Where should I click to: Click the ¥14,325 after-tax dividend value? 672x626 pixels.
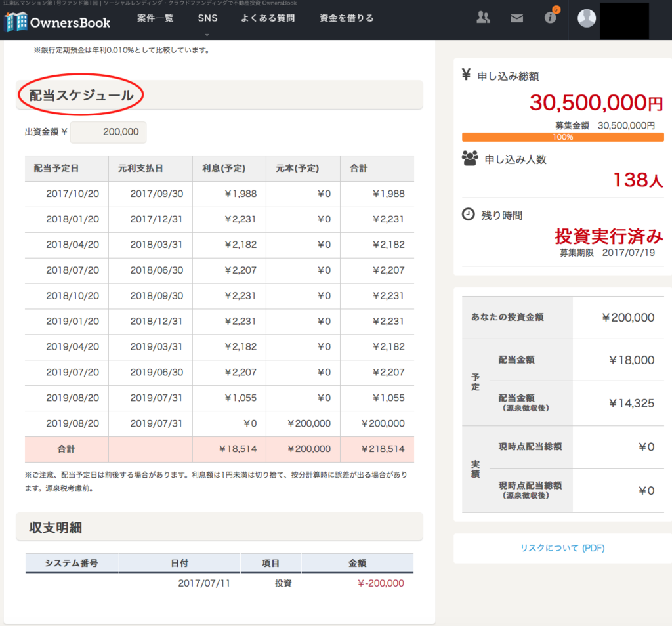point(631,403)
